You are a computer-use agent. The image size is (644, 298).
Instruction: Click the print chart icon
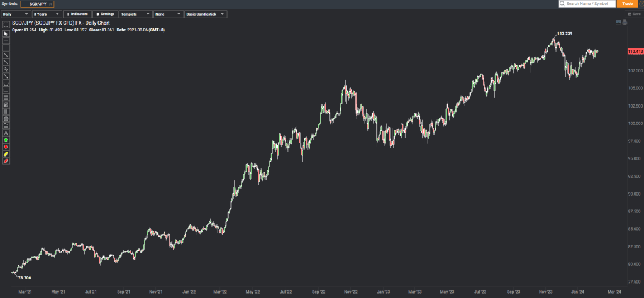(625, 22)
